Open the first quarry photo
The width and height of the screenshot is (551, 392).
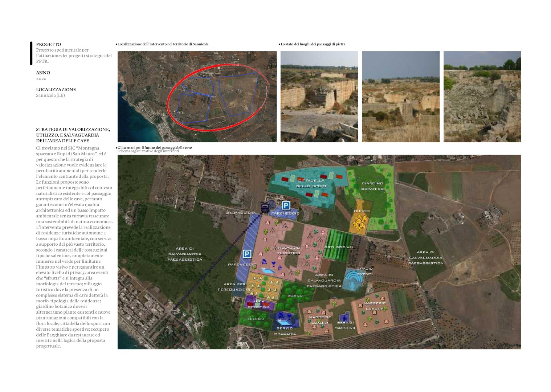[x=319, y=97]
